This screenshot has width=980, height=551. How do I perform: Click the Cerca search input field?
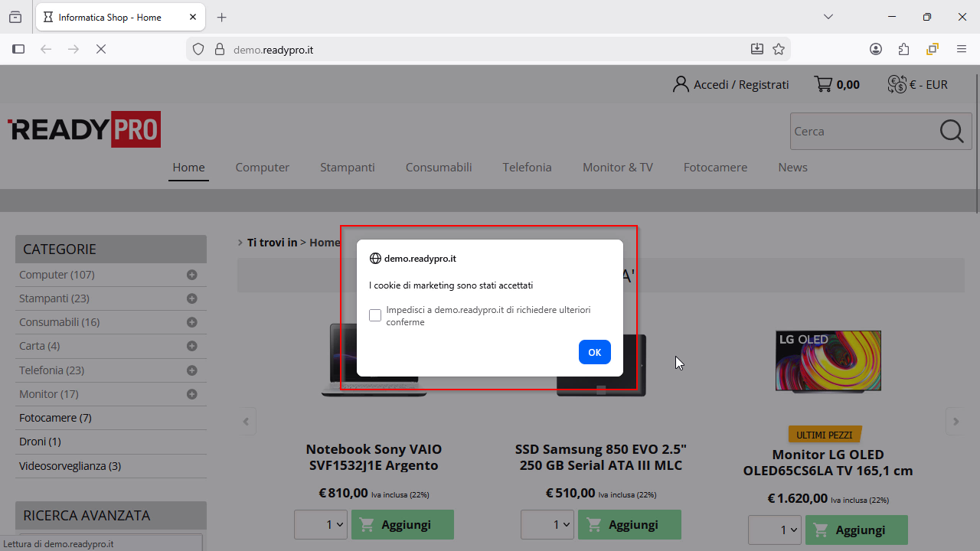(861, 132)
